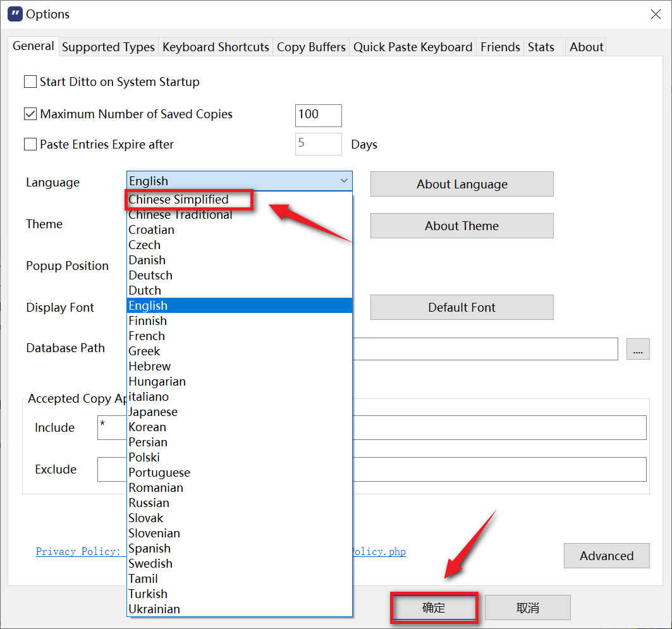Viewport: 672px width, 629px height.
Task: Select Hebrew from the language list
Action: (240, 367)
